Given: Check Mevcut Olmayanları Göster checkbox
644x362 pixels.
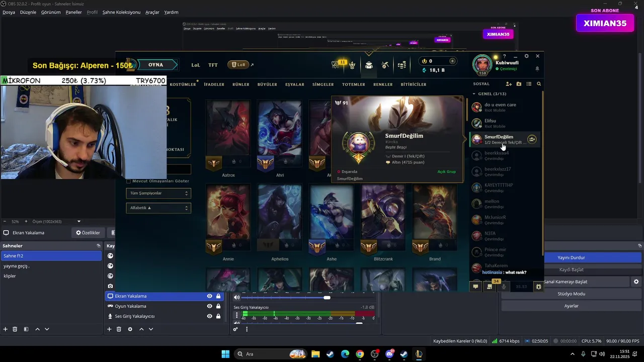Looking at the screenshot, I should (128, 181).
